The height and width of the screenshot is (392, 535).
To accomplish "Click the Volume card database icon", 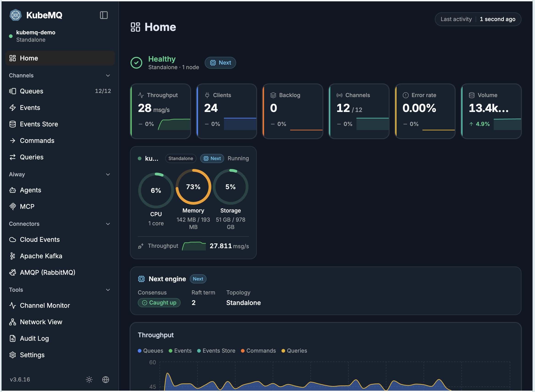I will 472,95.
